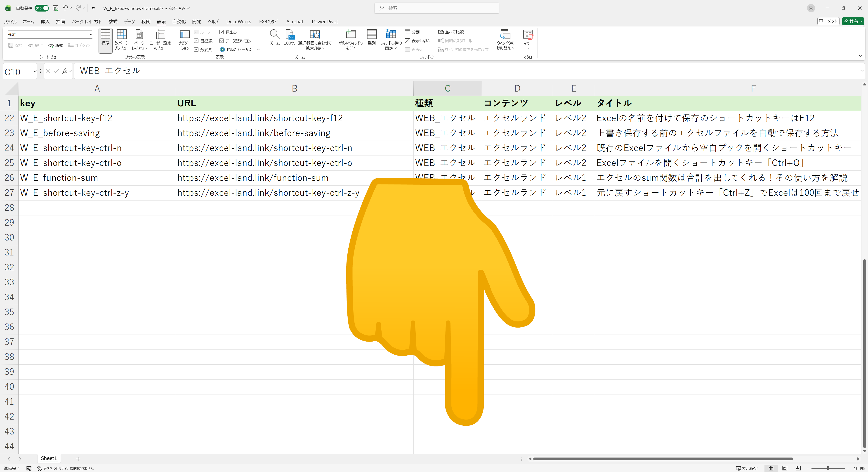Click 新規 to create a sheet view
The height and width of the screenshot is (472, 868).
click(56, 45)
